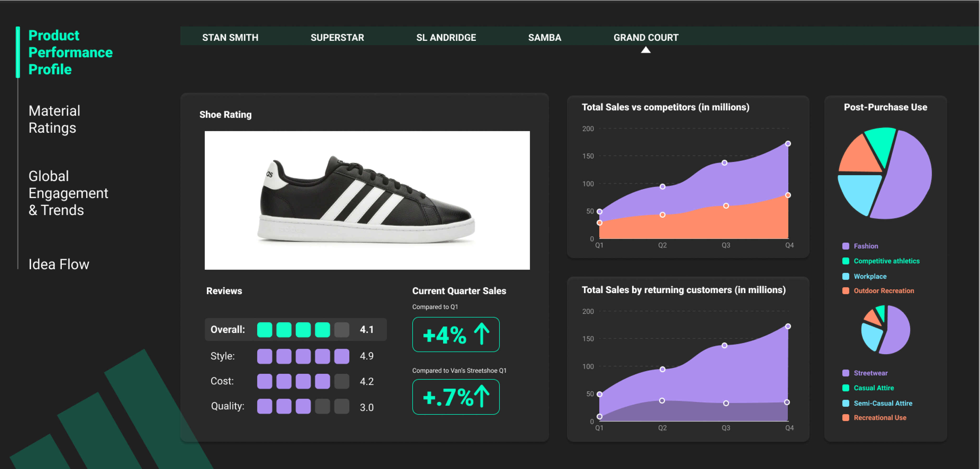Select the Workplace legend label
This screenshot has height=469, width=980.
pyautogui.click(x=870, y=276)
